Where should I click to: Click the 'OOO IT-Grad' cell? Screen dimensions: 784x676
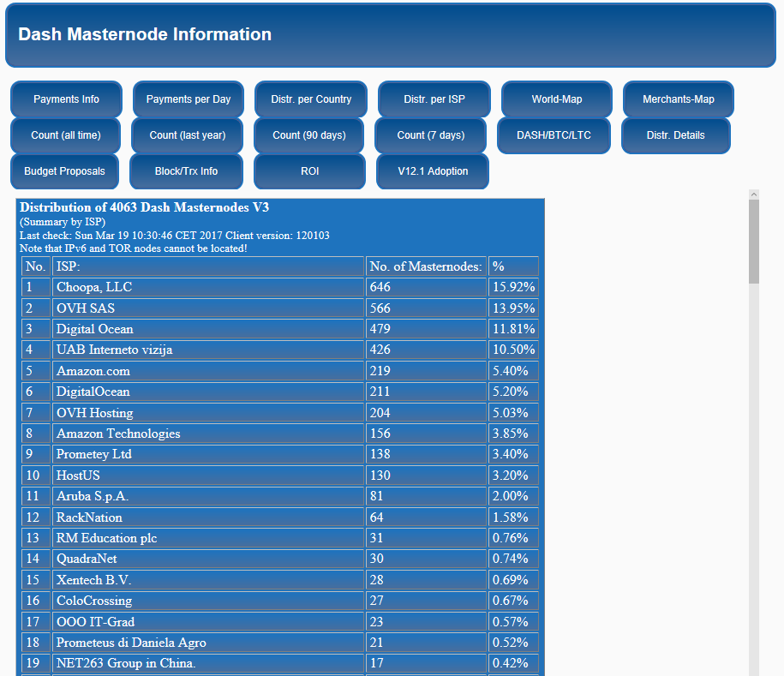208,621
